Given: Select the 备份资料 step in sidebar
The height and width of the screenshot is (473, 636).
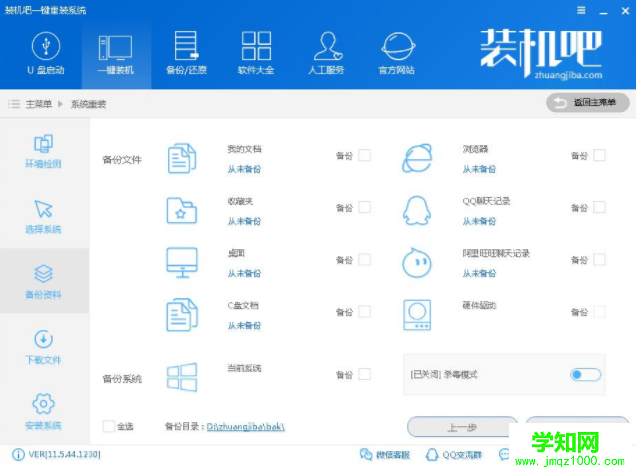Looking at the screenshot, I should point(43,282).
